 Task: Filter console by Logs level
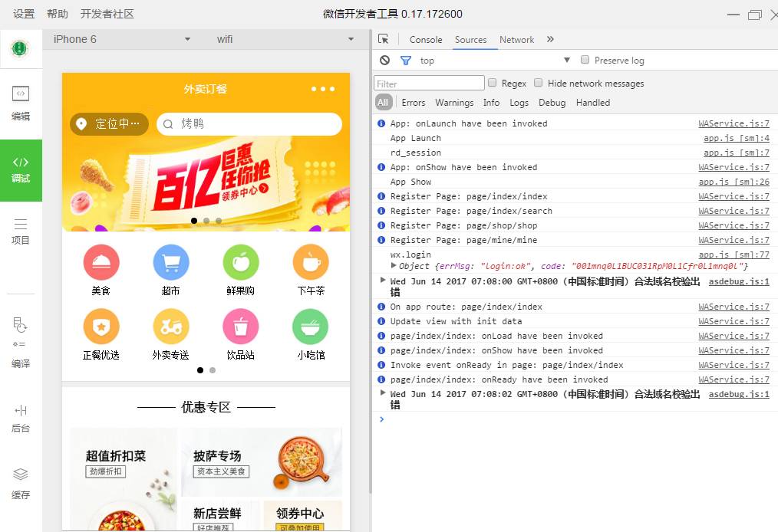point(519,103)
